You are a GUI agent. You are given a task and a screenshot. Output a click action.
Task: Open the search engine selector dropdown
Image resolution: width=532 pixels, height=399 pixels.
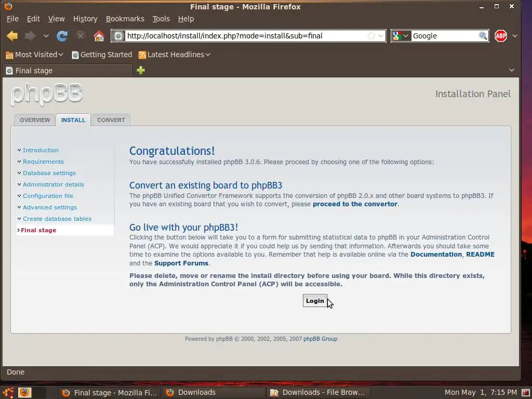402,36
